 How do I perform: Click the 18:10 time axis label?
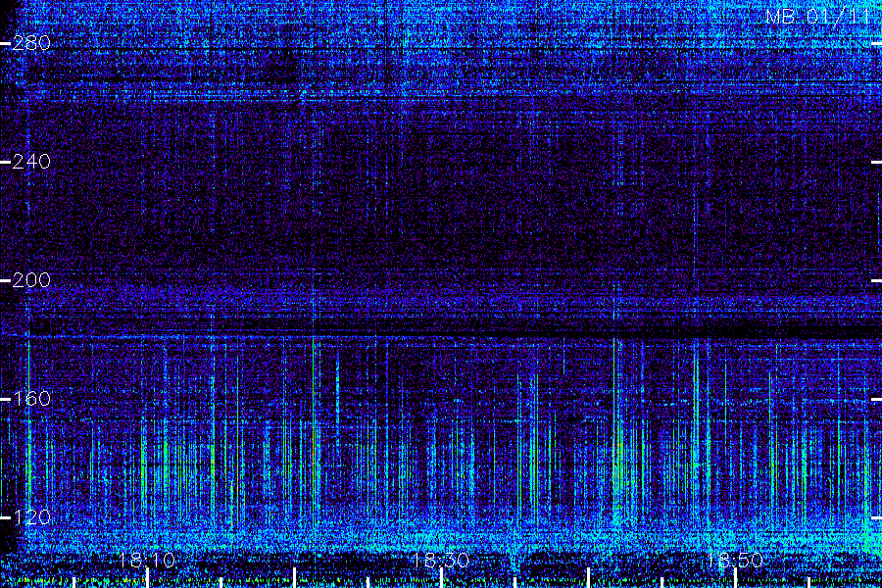tap(147, 560)
